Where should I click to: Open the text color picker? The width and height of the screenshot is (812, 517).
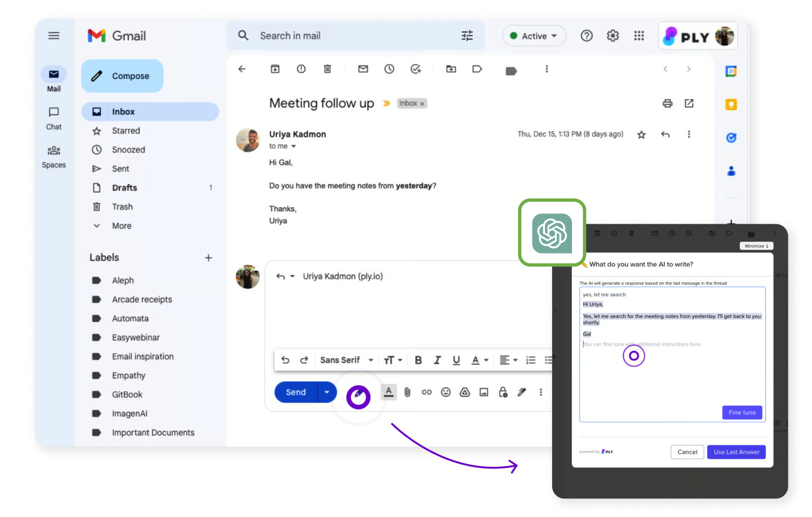[x=479, y=360]
